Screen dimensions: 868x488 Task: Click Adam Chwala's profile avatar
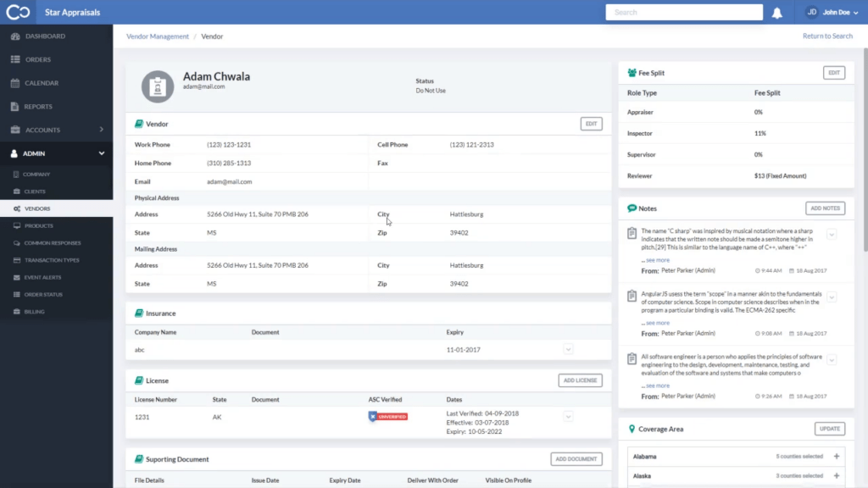pos(158,86)
